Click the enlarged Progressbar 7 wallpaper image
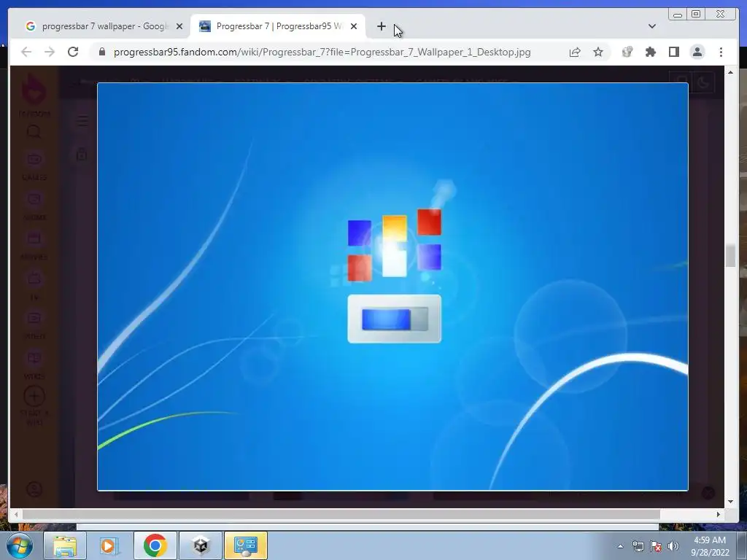 coord(392,286)
